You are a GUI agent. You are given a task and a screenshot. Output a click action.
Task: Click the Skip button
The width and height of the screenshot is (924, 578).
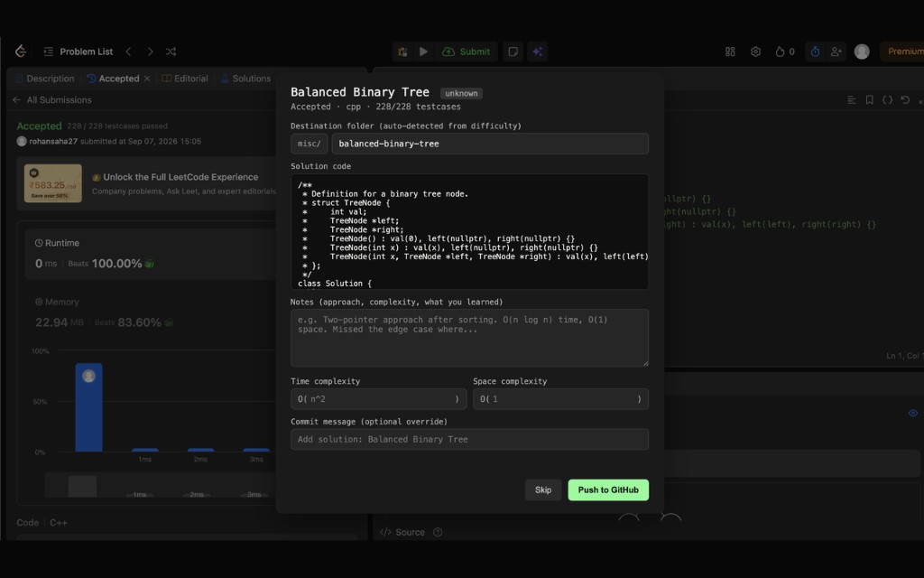[x=543, y=490]
